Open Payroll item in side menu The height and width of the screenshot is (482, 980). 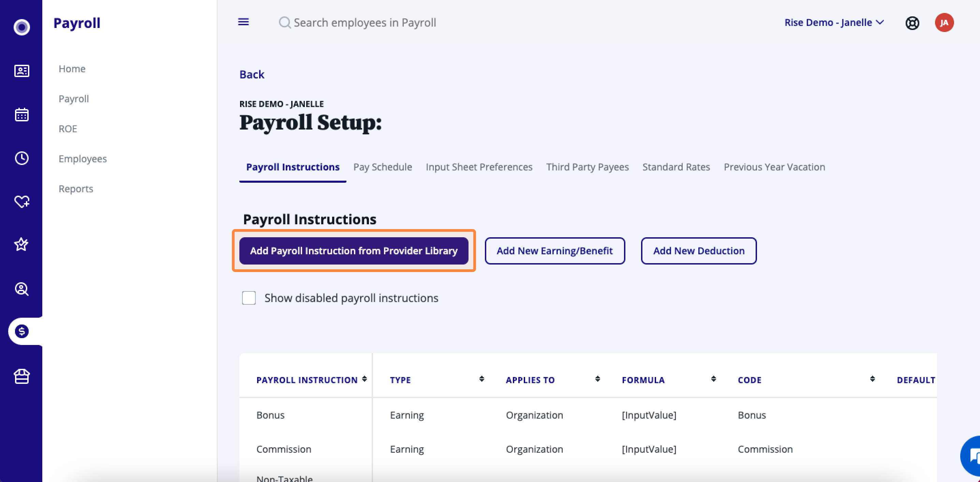(x=73, y=99)
